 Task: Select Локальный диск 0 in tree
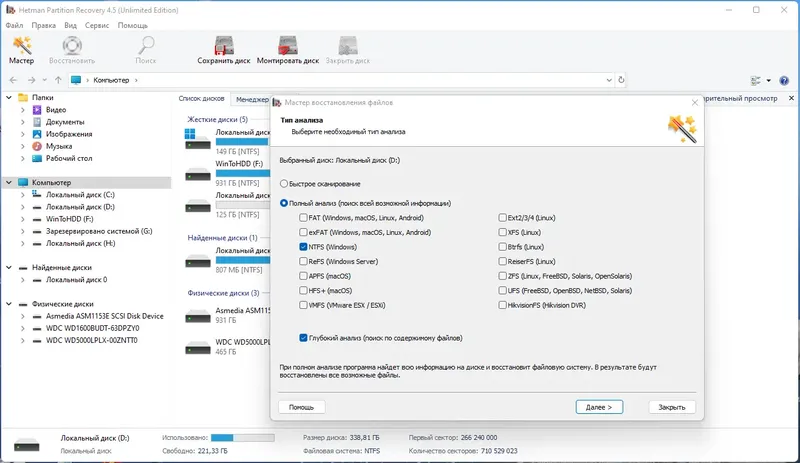click(x=77, y=280)
